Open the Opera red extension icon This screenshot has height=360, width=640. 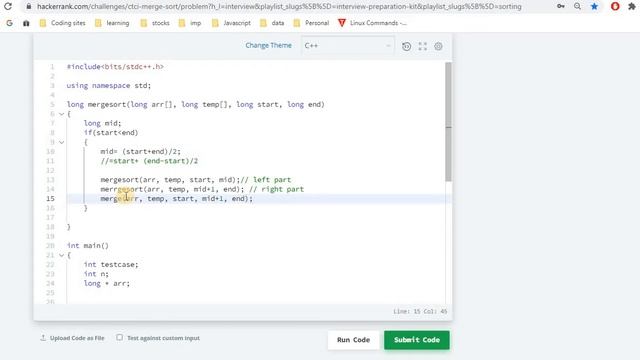tap(615, 6)
